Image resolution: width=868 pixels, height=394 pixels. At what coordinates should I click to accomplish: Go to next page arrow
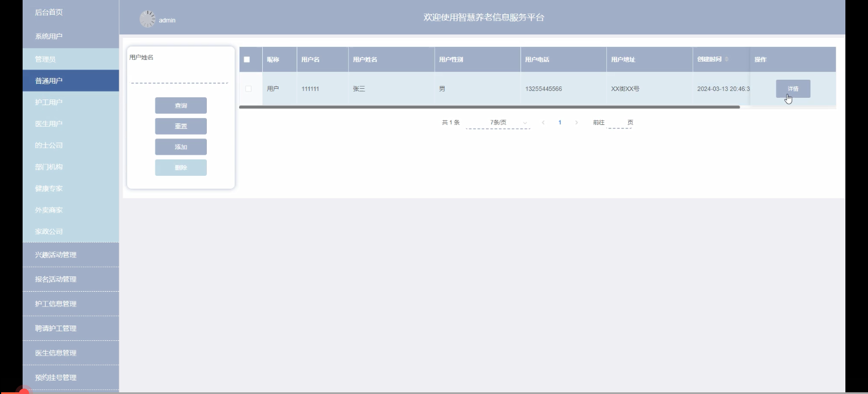[576, 123]
